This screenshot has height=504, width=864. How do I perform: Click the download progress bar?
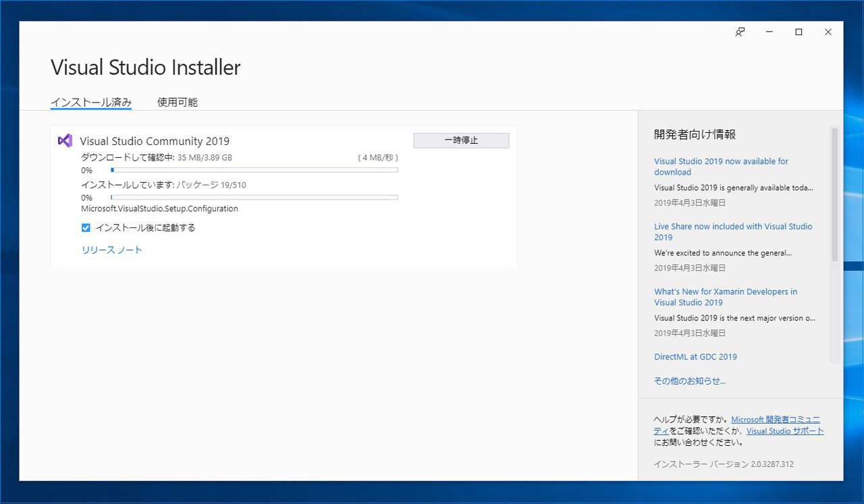click(x=254, y=170)
